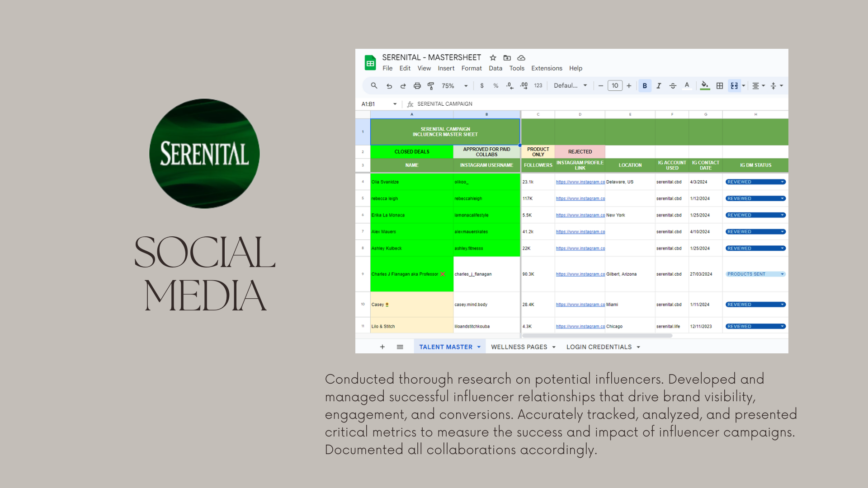868x488 pixels.
Task: Click the format as currency dollar icon
Action: tap(482, 86)
